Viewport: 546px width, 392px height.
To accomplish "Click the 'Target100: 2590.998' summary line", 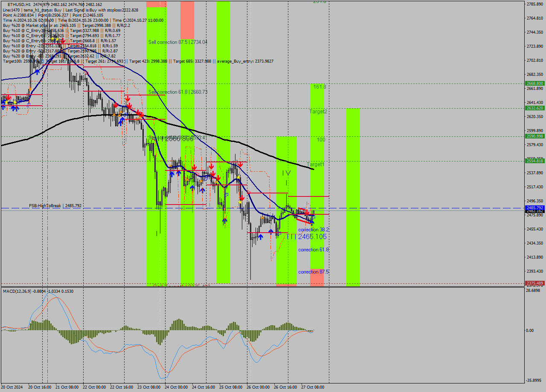I will 138,61.
